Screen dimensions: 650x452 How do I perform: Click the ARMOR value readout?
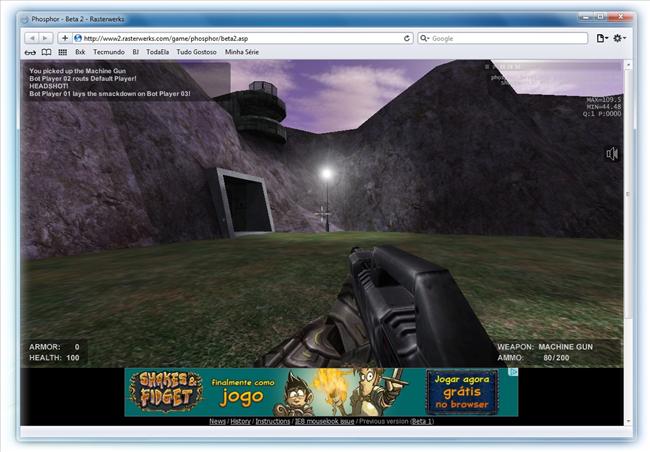tap(54, 347)
